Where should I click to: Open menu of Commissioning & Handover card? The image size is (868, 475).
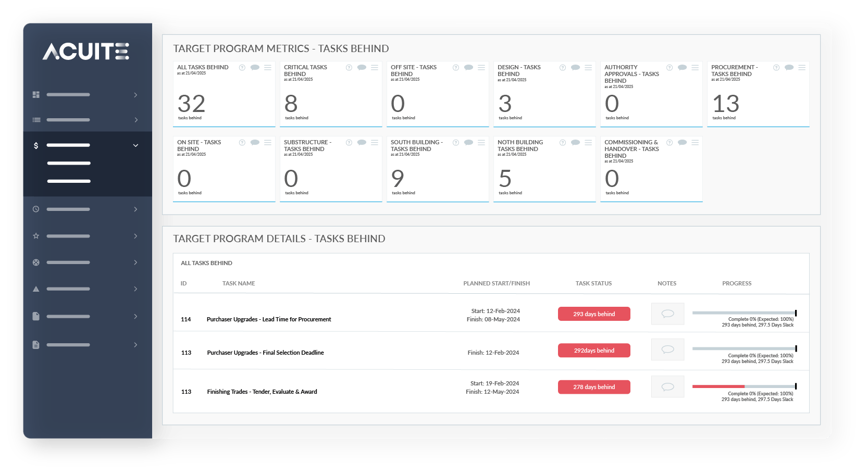coord(695,143)
